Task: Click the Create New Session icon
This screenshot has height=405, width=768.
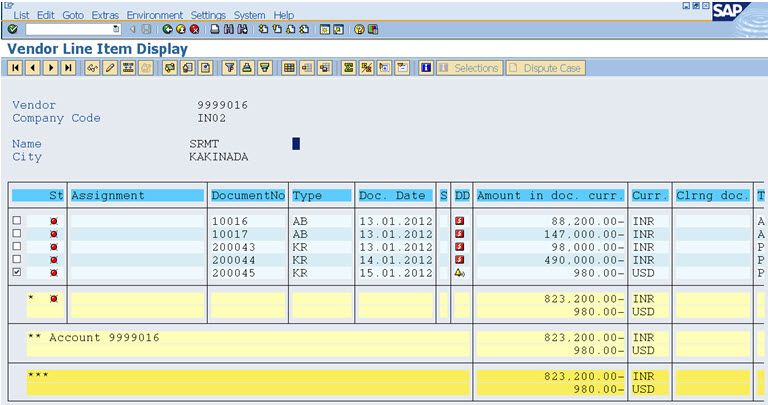Action: click(325, 29)
